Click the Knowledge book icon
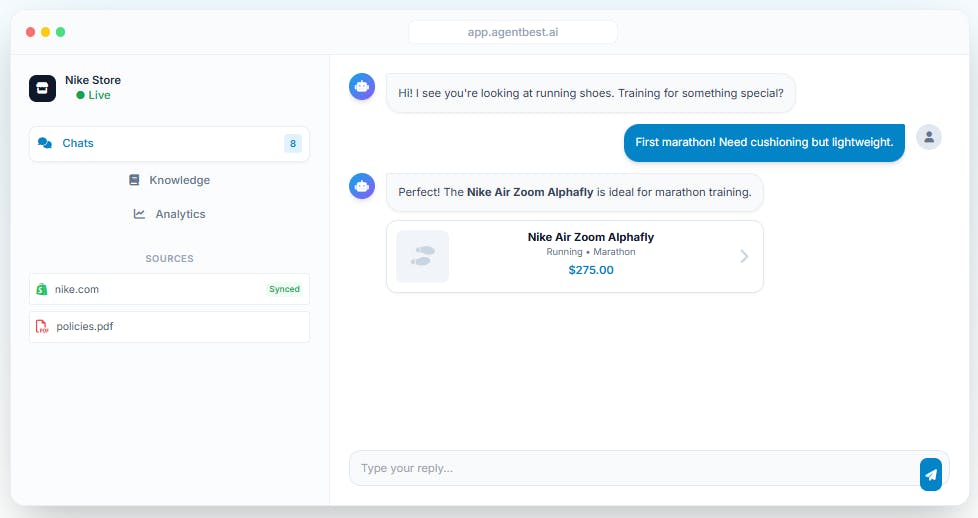Image resolution: width=978 pixels, height=518 pixels. click(x=134, y=180)
